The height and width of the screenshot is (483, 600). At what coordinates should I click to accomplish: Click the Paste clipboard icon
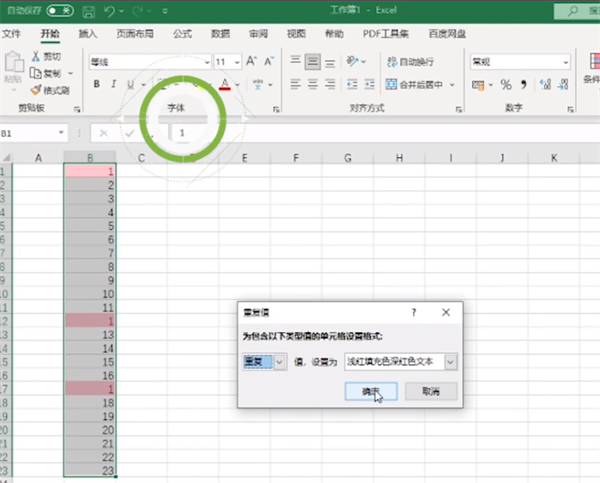[14, 62]
